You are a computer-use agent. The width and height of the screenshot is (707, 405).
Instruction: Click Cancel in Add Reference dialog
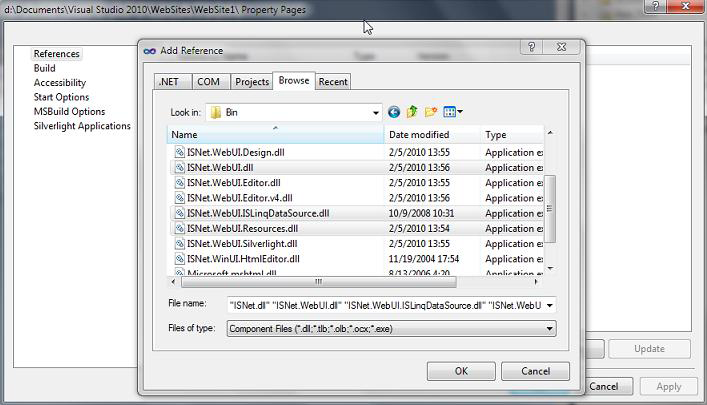point(535,371)
